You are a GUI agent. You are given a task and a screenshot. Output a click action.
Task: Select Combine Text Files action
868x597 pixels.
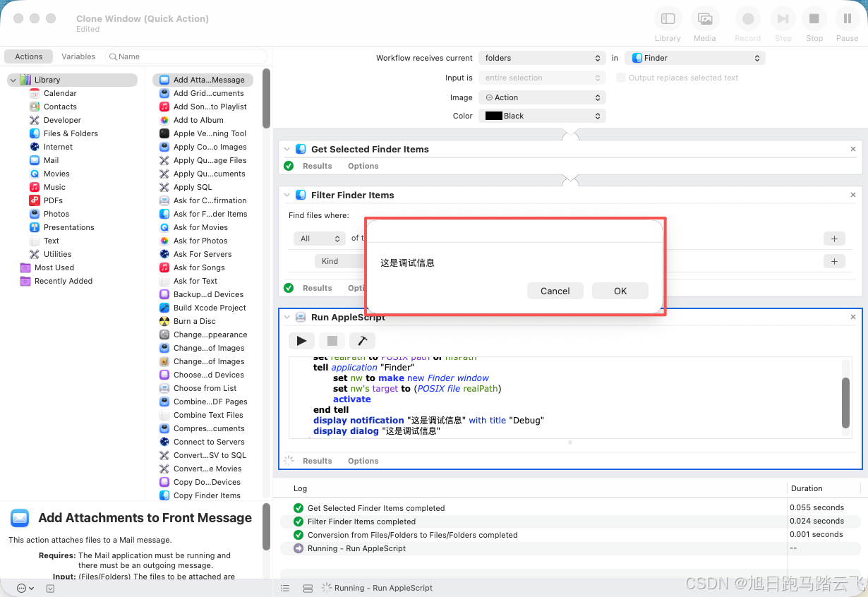tap(208, 415)
